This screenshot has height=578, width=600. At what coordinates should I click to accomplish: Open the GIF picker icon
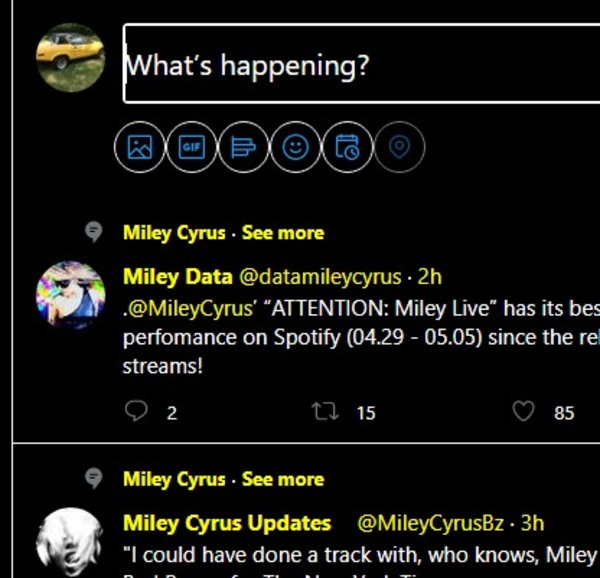pos(191,148)
